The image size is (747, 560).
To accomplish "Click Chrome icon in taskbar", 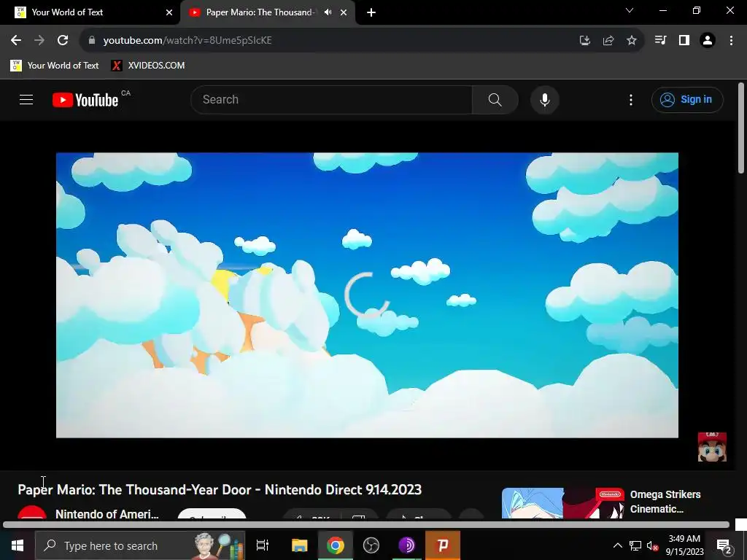I will point(336,545).
